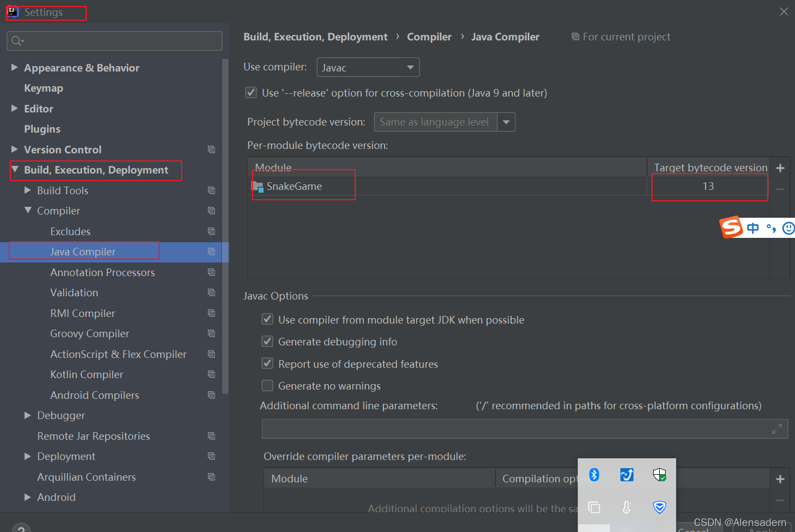Enable Generate no warnings
The image size is (795, 532).
pos(267,385)
